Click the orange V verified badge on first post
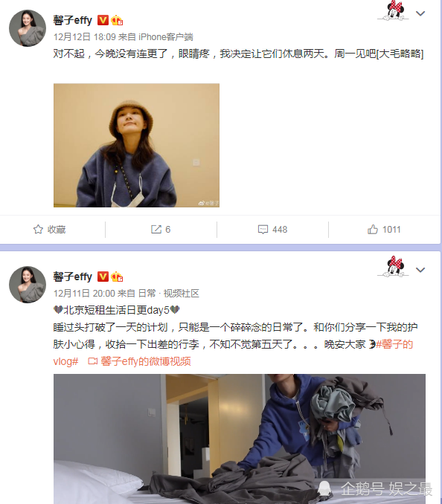Viewport: 442px width, 504px height. (x=103, y=20)
